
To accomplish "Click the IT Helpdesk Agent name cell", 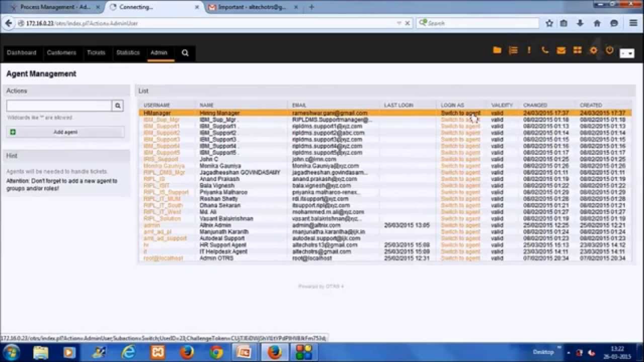I will (223, 251).
